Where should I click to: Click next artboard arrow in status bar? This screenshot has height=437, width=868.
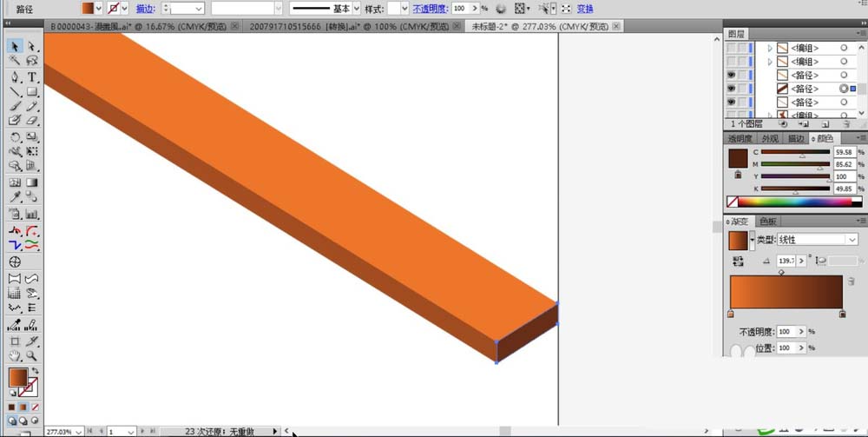pos(143,431)
